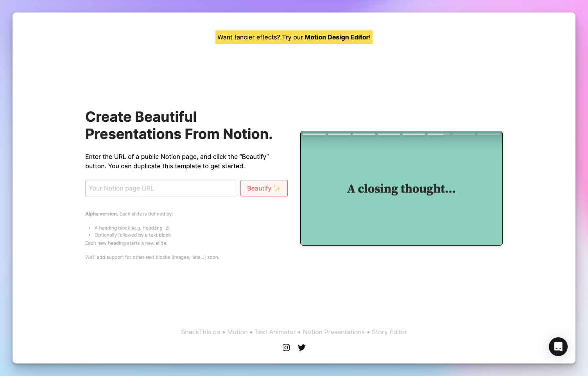The width and height of the screenshot is (588, 376).
Task: Try the Motion Design Editor from the banner
Action: click(x=337, y=37)
